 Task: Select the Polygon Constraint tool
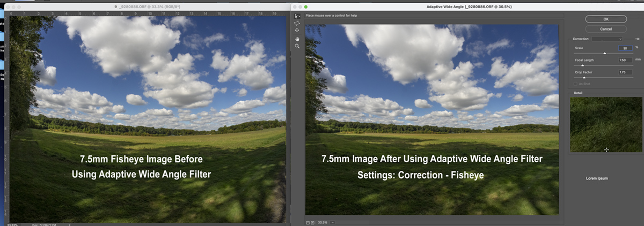point(297,23)
